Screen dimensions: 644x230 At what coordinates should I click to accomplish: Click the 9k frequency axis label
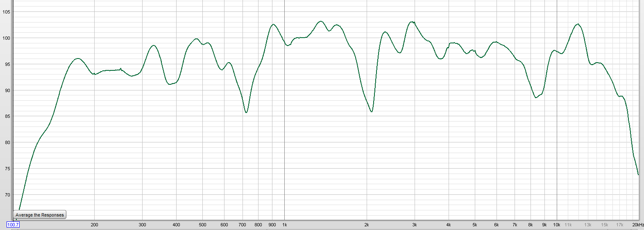pos(544,225)
